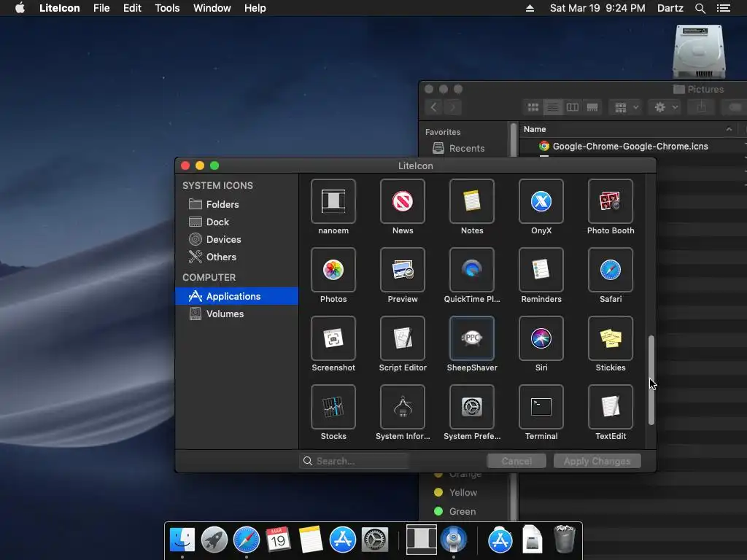This screenshot has height=560, width=747.
Task: Click the eject icon in menu bar
Action: click(x=530, y=8)
